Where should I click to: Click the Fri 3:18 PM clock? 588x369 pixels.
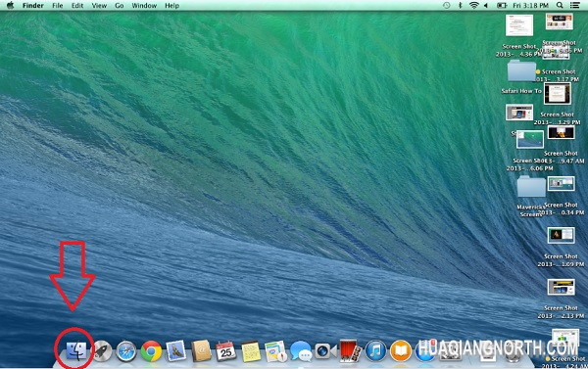click(530, 6)
